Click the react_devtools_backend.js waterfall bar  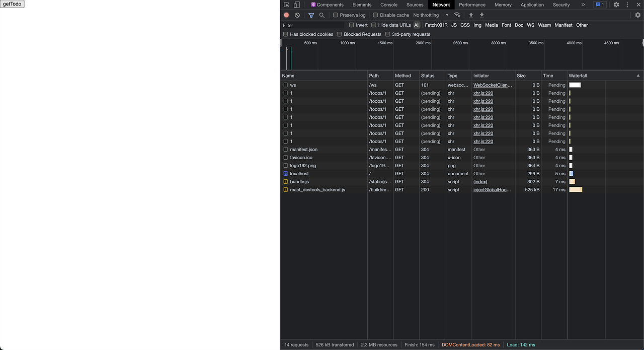click(x=576, y=190)
